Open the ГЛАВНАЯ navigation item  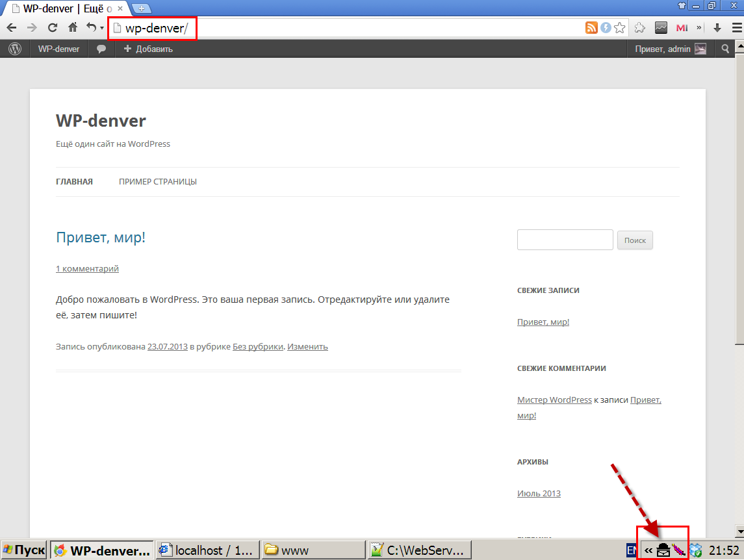(75, 182)
